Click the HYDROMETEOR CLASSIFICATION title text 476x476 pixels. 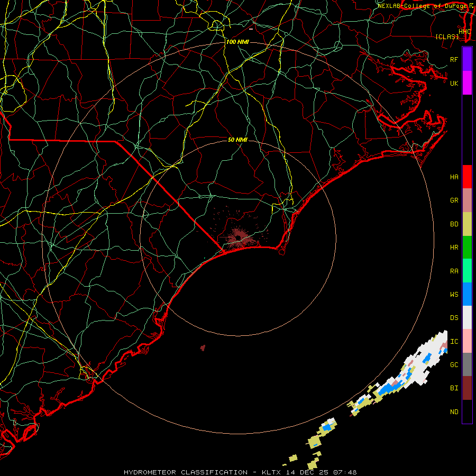click(186, 472)
